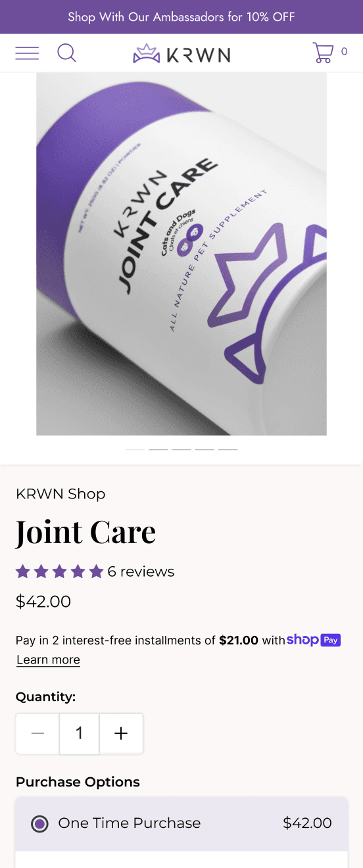This screenshot has width=363, height=868.
Task: Open the search magnifier icon
Action: pos(66,53)
